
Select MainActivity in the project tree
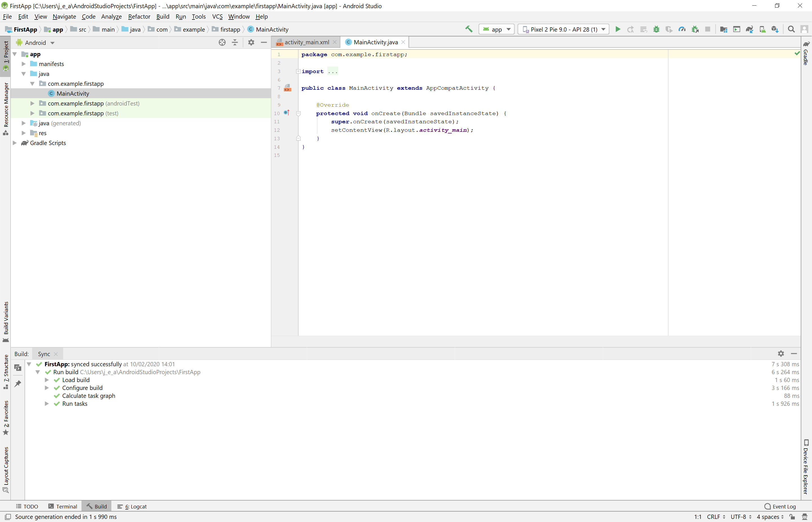(x=140, y=93)
